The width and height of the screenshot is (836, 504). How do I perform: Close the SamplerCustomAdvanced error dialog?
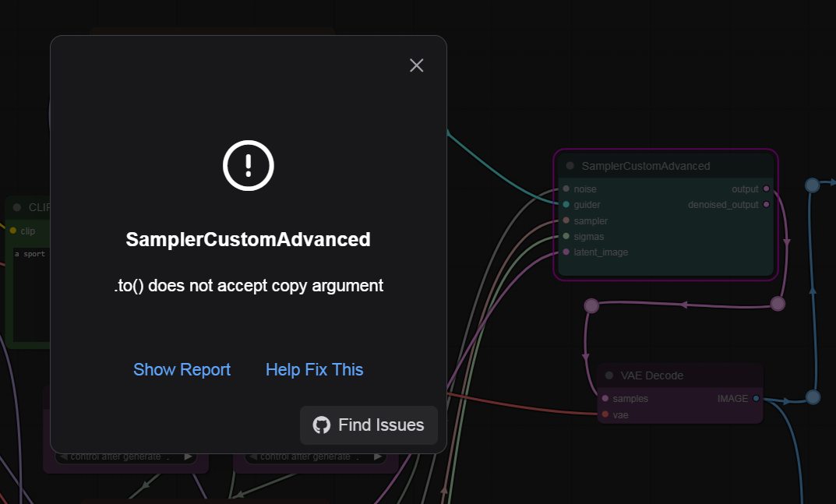click(x=417, y=65)
